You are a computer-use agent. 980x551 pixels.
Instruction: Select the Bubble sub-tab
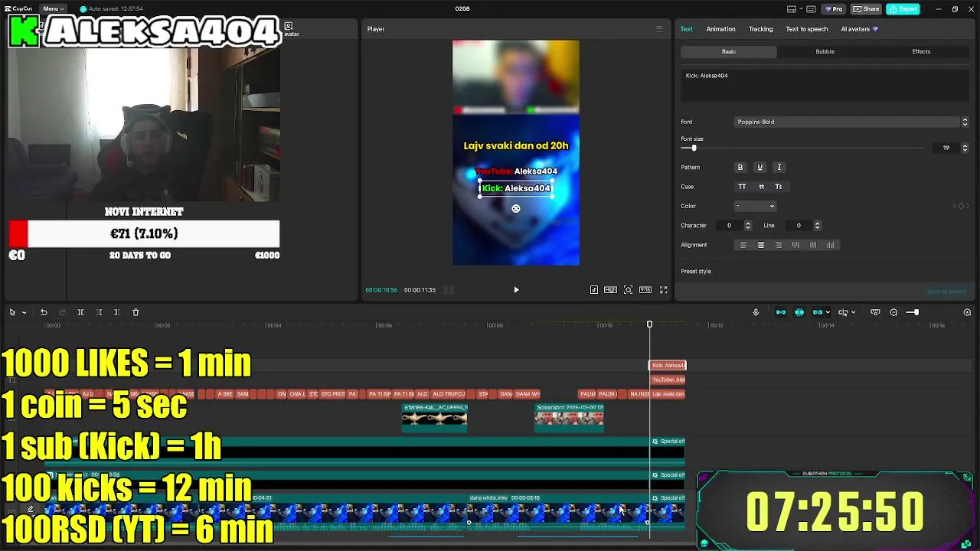825,51
